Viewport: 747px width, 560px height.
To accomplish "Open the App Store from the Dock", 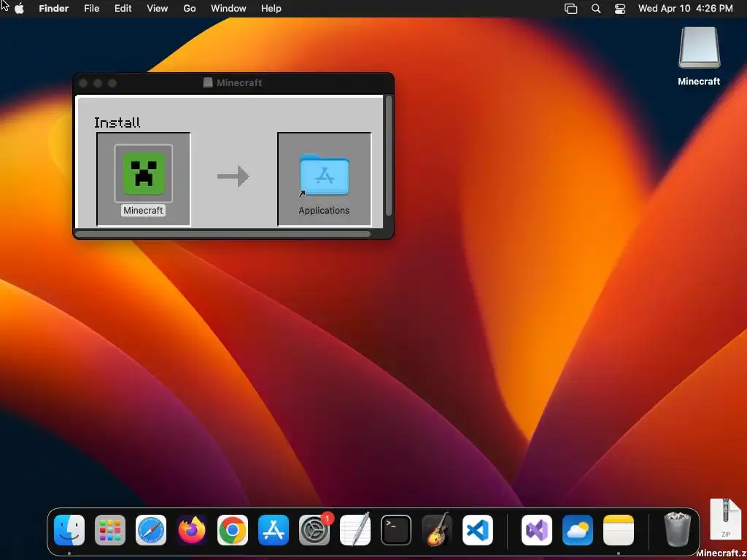I will click(274, 530).
